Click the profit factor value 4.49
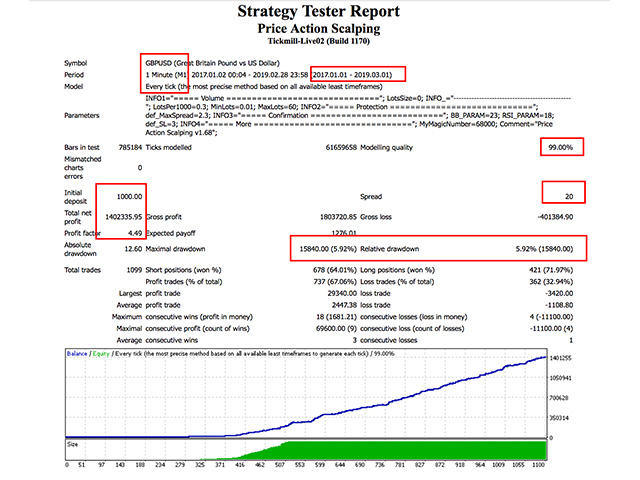Screen dimensions: 640x480 pyautogui.click(x=135, y=233)
